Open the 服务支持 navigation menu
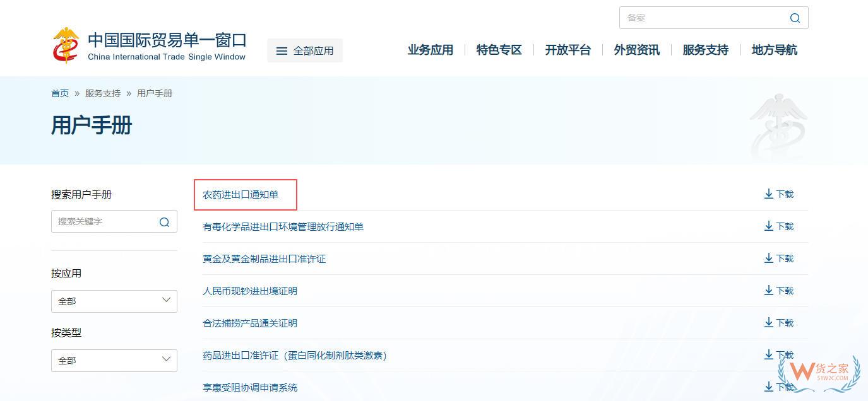Screen dimensions: 868x401 [706, 50]
